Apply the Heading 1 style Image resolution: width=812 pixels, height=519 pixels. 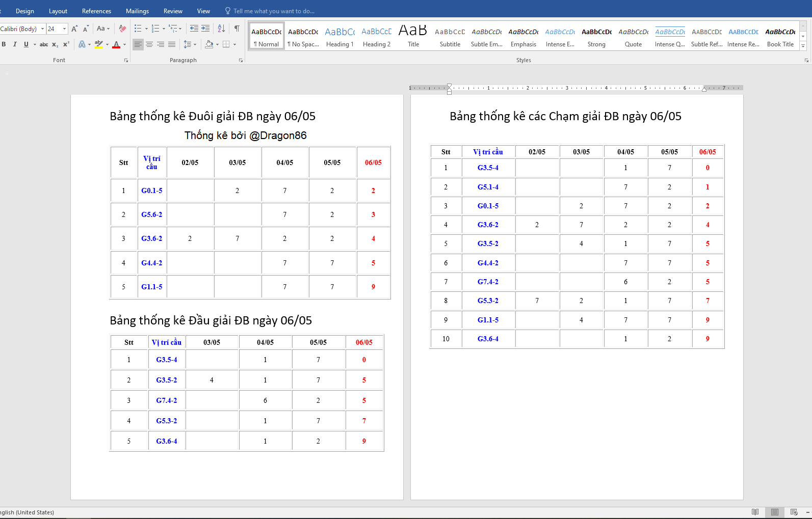(340, 37)
